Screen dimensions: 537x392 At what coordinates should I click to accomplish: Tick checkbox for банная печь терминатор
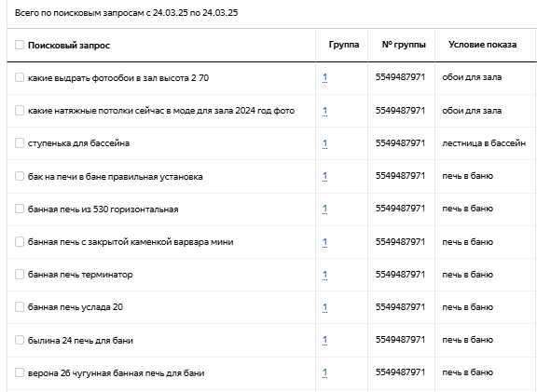[x=20, y=274]
